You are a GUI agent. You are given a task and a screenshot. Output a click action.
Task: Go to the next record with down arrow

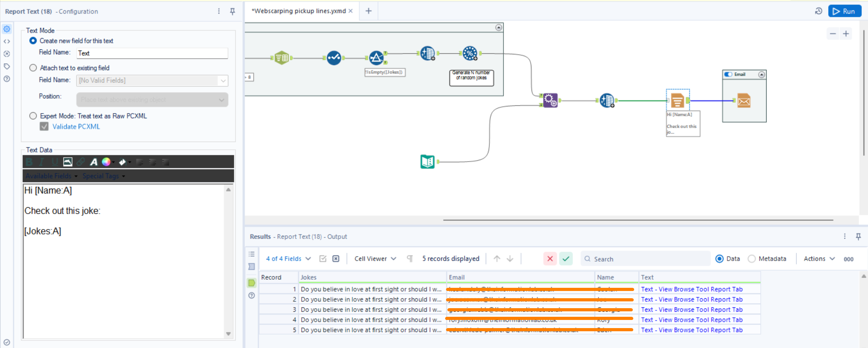(x=510, y=258)
